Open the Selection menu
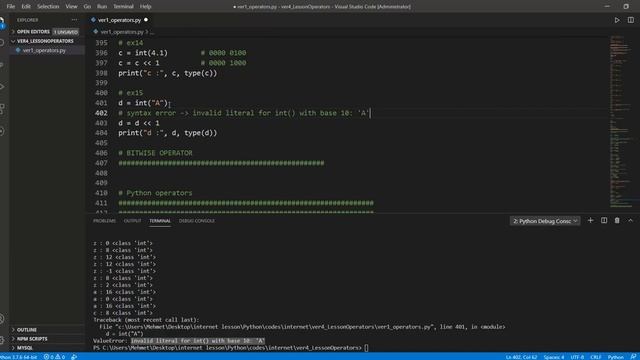The image size is (640, 360). click(48, 7)
